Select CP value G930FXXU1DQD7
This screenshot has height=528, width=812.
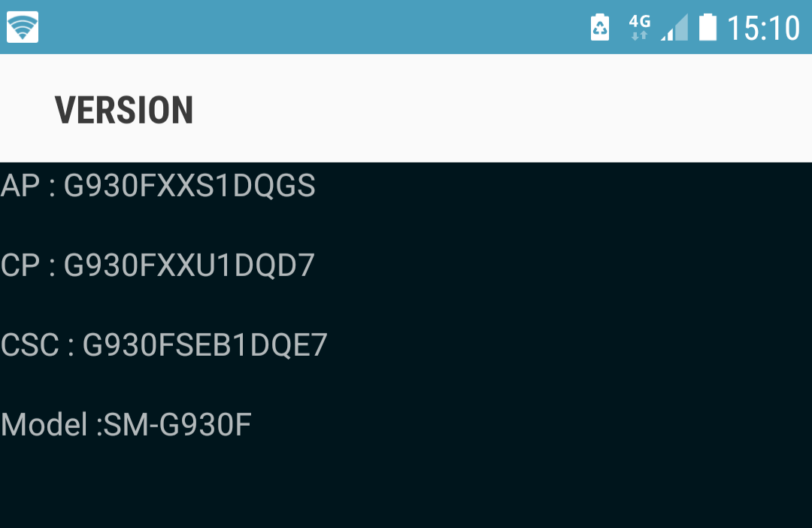tap(189, 266)
